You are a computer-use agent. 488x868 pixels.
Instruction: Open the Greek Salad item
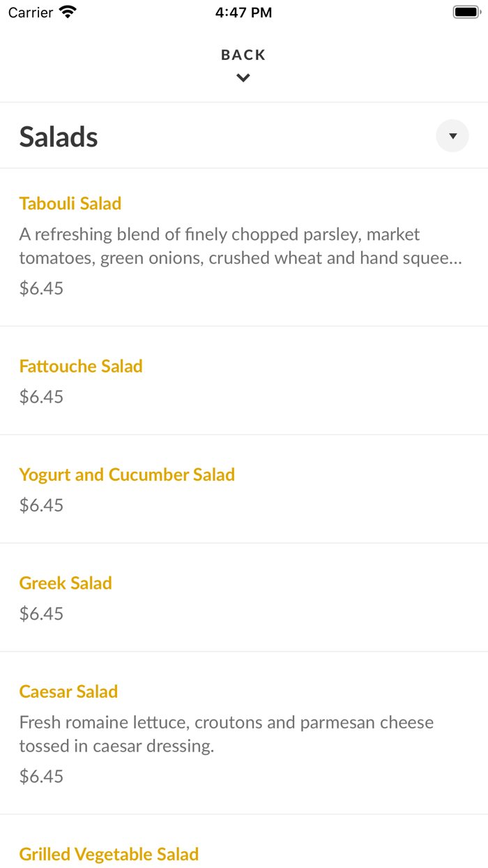tap(66, 583)
